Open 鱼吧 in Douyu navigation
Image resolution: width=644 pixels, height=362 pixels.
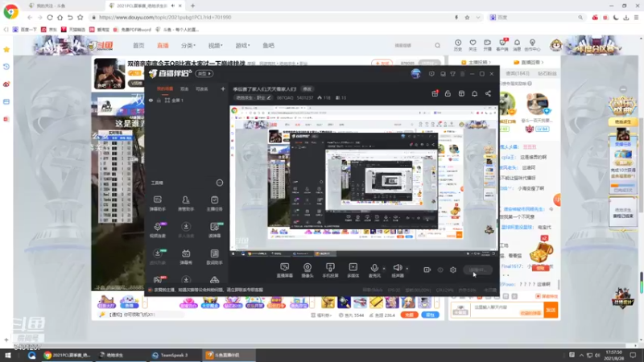268,46
